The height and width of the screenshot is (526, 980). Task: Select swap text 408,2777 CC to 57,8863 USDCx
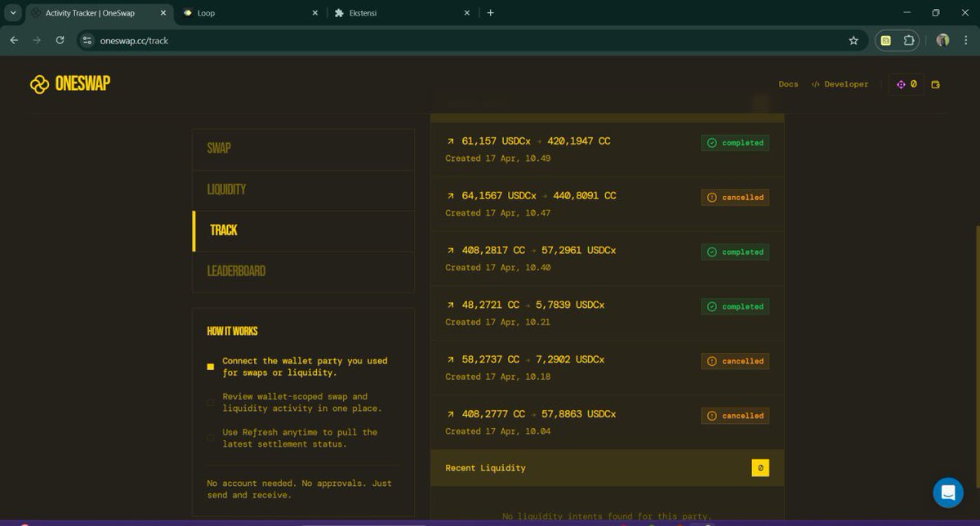coord(539,415)
